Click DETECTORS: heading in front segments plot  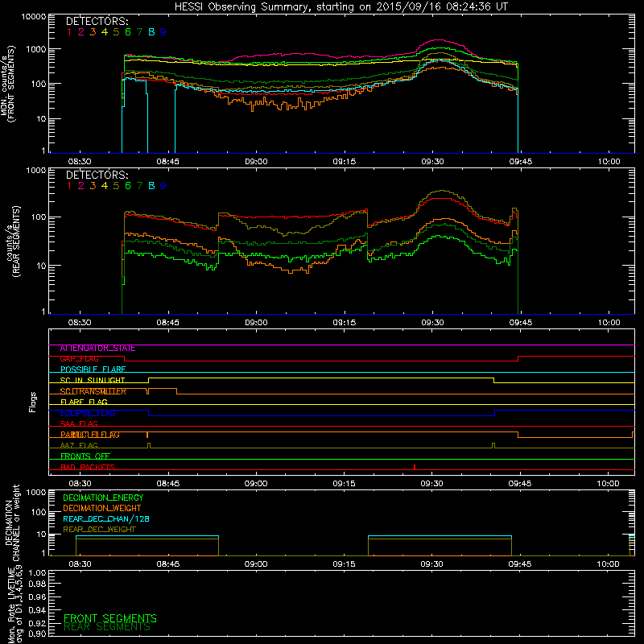[x=97, y=22]
